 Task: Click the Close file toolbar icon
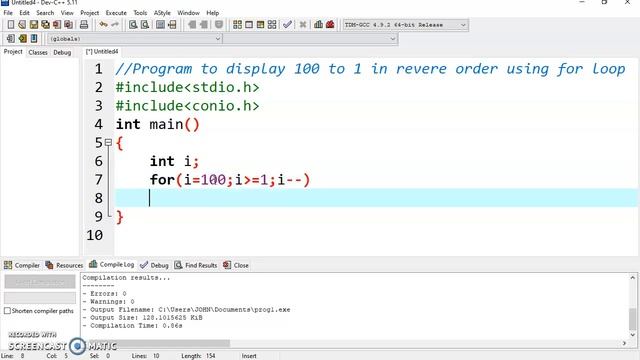pyautogui.click(x=57, y=25)
